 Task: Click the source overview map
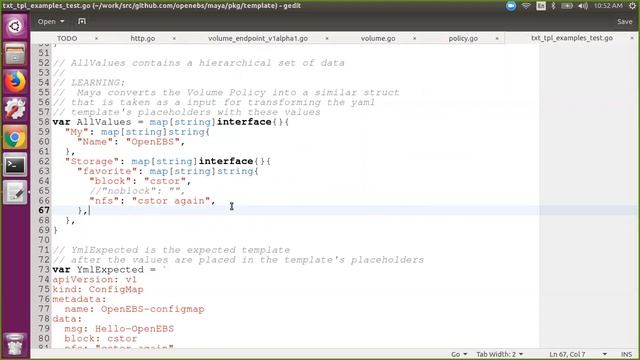[588, 196]
